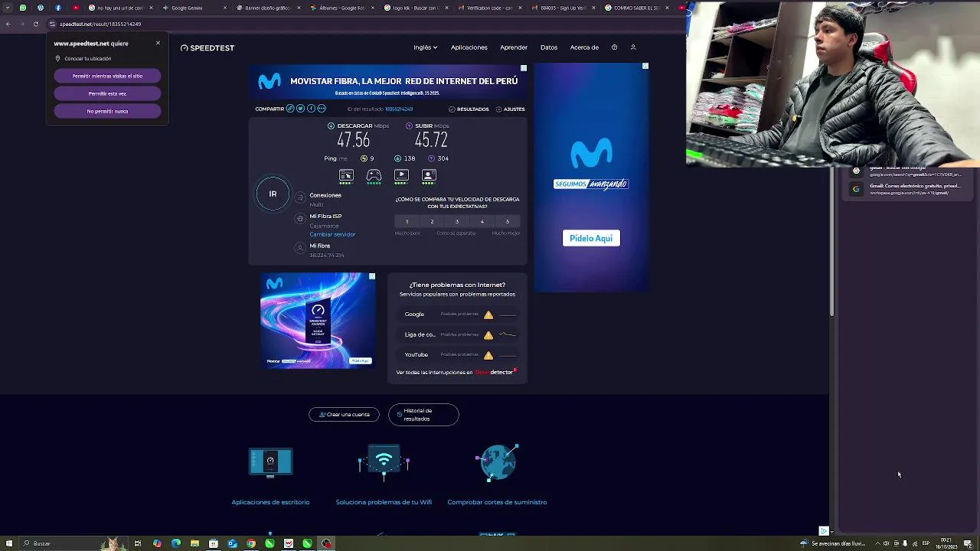
Task: Click the video streaming performance icon
Action: [x=401, y=176]
